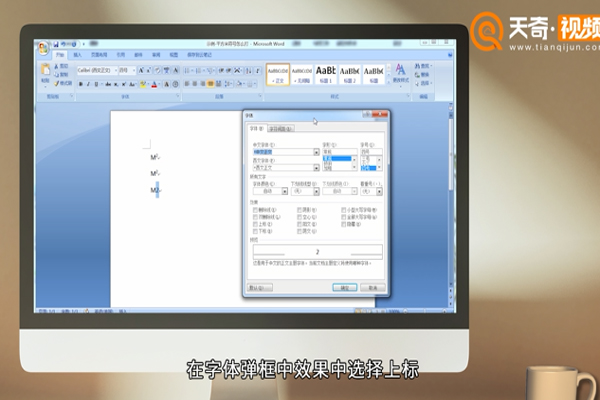Click the Bold icon in the ribbon
The height and width of the screenshot is (400, 600).
(x=80, y=84)
